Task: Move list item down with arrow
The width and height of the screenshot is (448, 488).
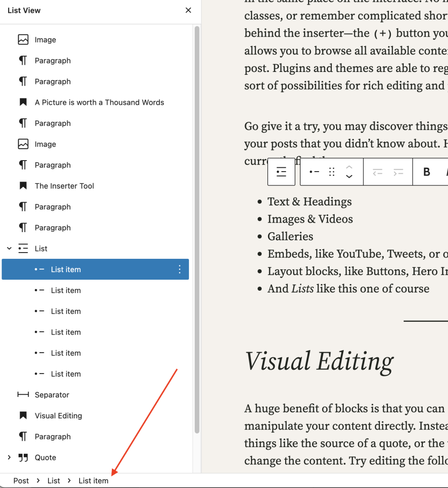Action: [349, 177]
